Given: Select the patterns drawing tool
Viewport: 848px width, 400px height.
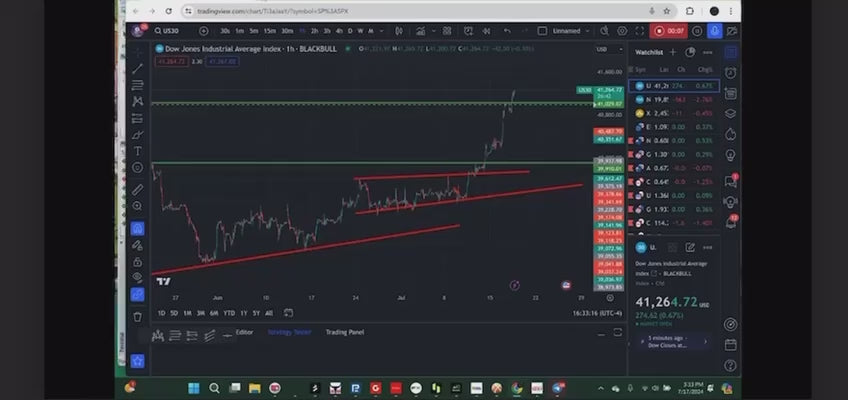Looking at the screenshot, I should (x=137, y=101).
